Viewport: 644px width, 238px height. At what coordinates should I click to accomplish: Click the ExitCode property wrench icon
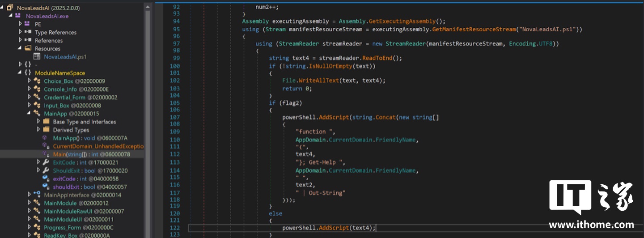46,162
